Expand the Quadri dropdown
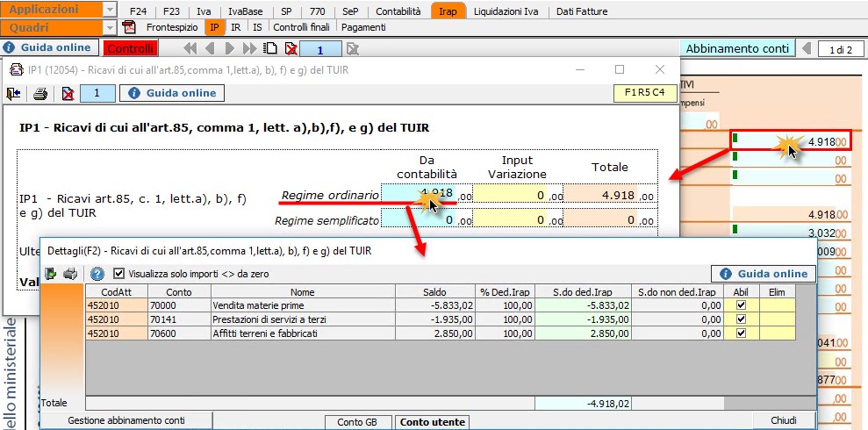 (x=110, y=27)
